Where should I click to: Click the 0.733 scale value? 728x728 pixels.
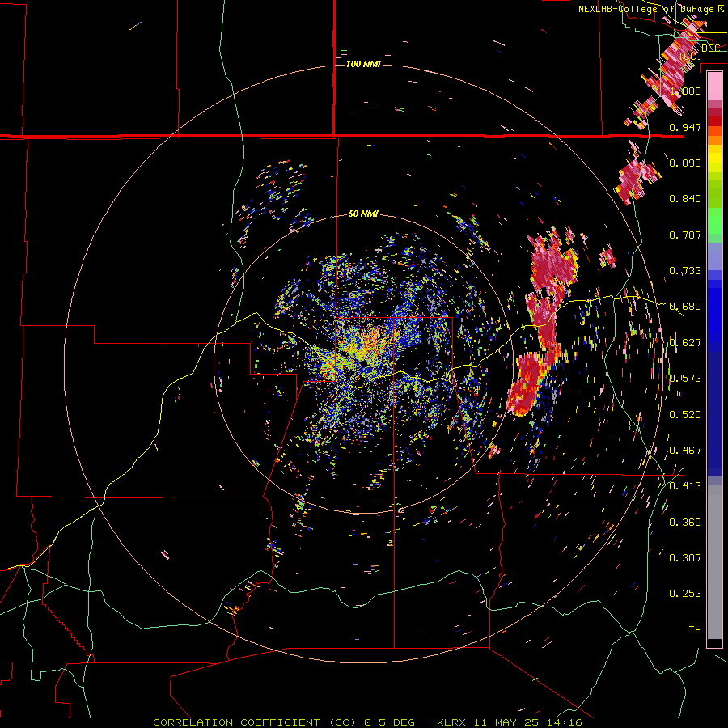coord(685,271)
